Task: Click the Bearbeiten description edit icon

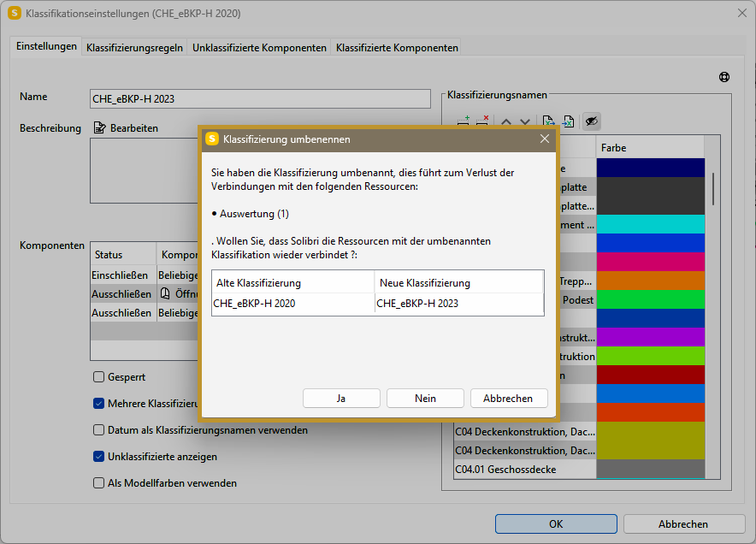Action: 99,127
